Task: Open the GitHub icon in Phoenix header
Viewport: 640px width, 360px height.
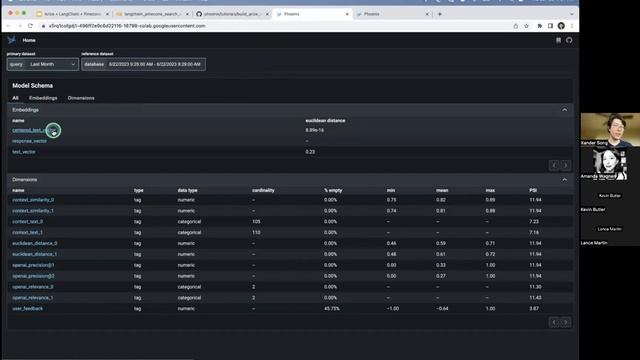Action: click(x=569, y=40)
